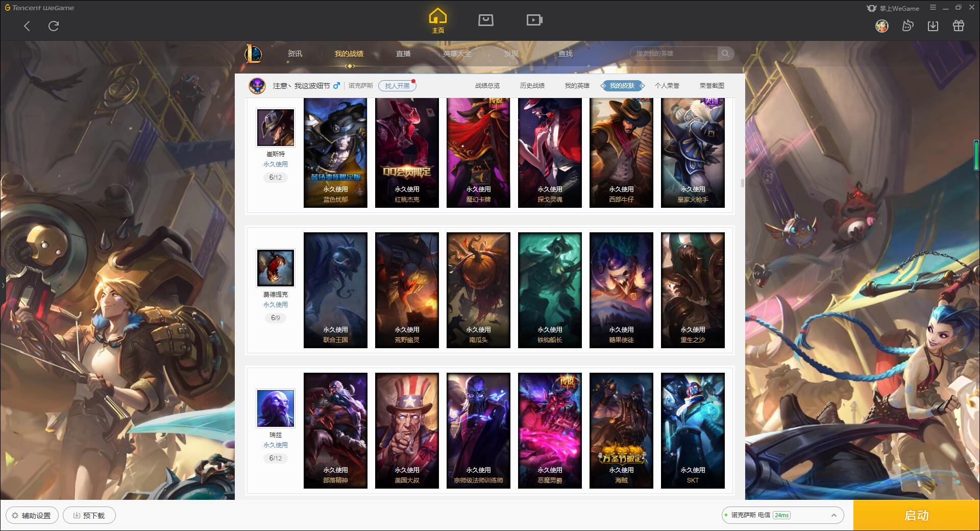Image resolution: width=980 pixels, height=531 pixels.
Task: Open the 荒野幽灵 skin card
Action: point(407,290)
